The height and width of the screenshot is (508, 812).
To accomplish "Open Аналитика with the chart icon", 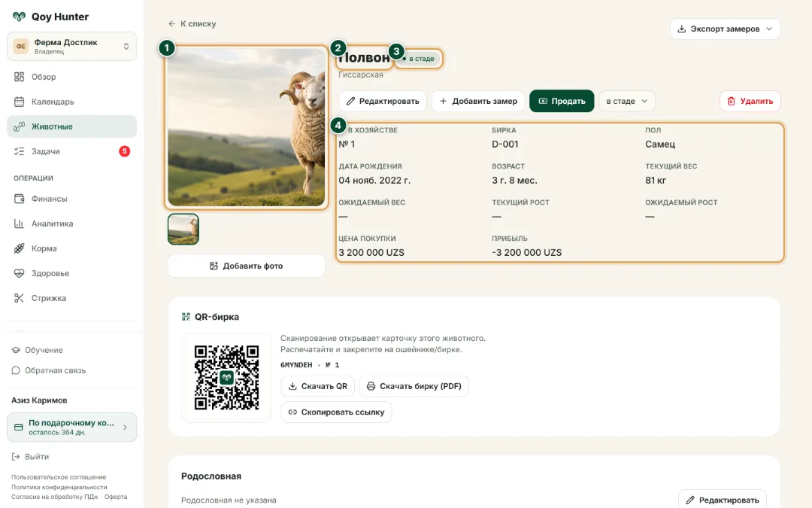I will click(19, 224).
